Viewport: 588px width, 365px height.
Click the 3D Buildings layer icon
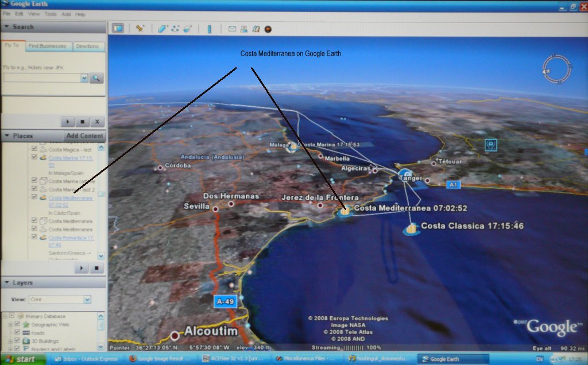[x=26, y=341]
